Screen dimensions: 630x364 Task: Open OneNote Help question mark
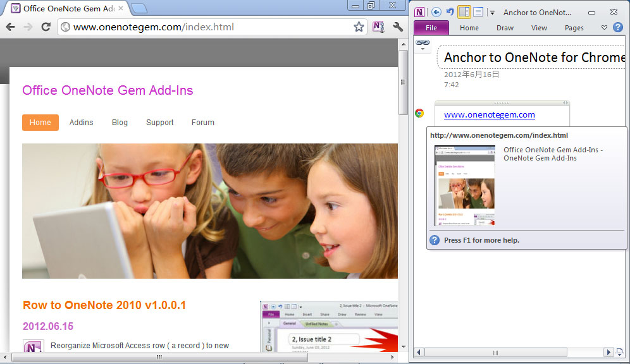tap(618, 27)
